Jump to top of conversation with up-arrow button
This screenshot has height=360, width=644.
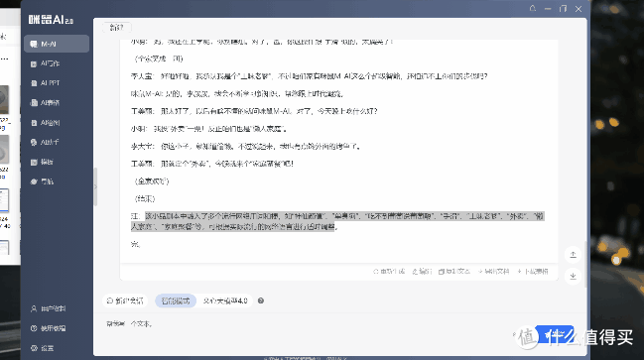(x=573, y=255)
